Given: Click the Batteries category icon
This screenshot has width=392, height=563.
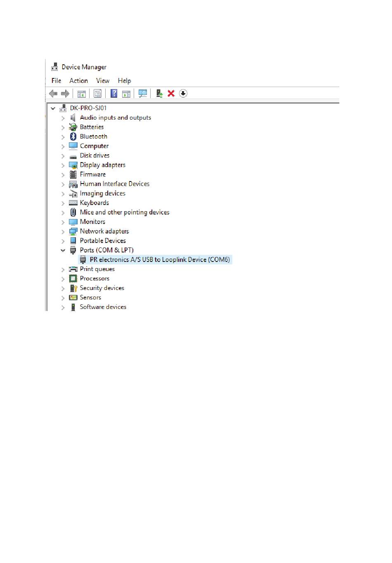Looking at the screenshot, I should [73, 127].
